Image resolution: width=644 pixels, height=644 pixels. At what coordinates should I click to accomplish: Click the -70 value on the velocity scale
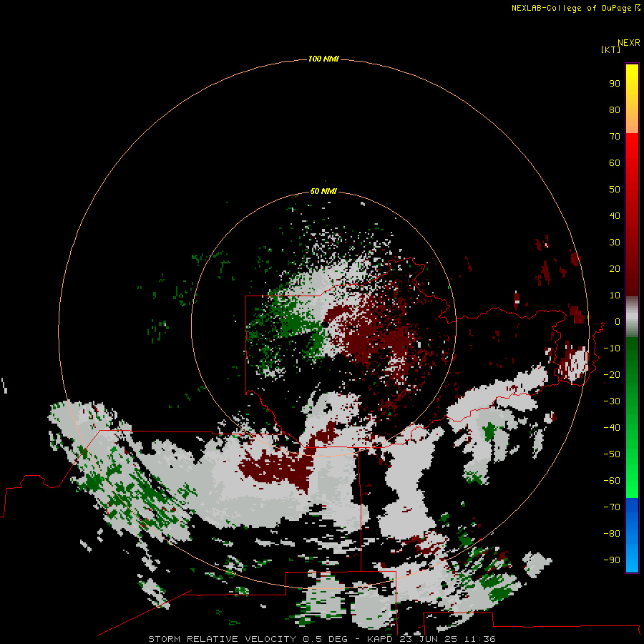tap(612, 507)
